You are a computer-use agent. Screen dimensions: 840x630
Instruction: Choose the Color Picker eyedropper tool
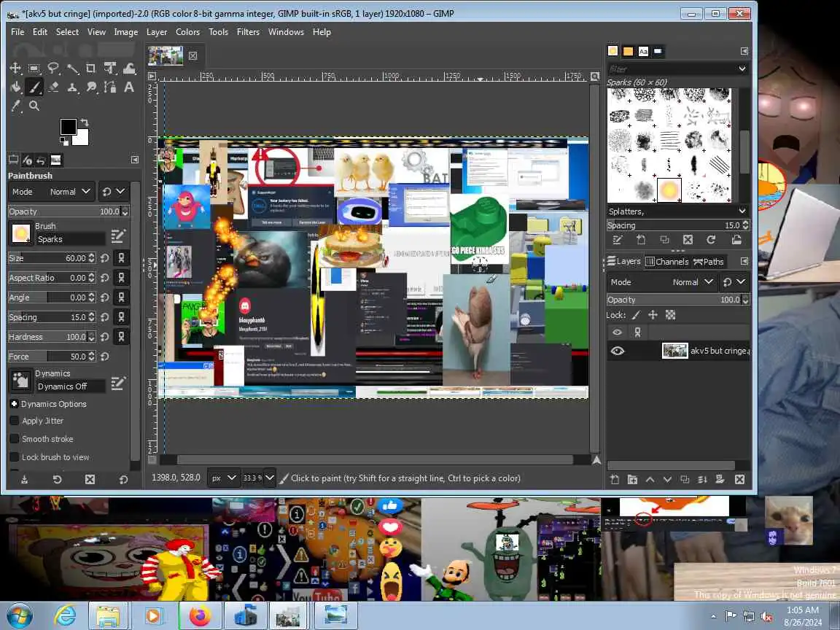point(15,106)
